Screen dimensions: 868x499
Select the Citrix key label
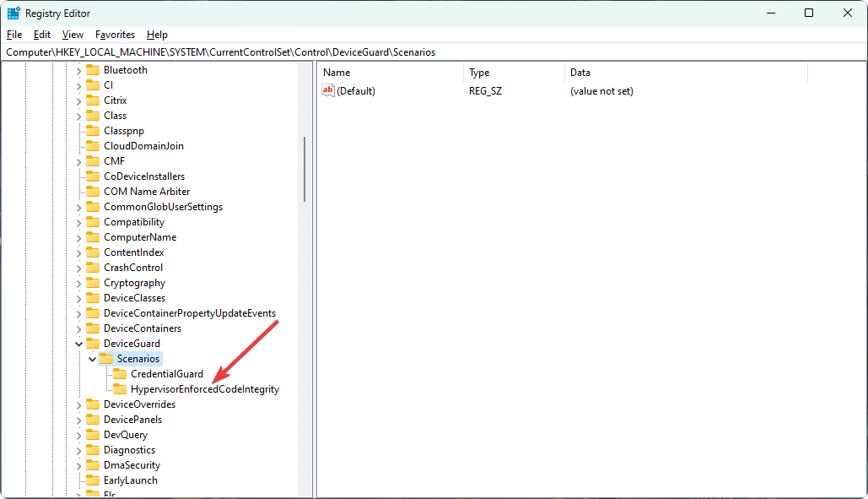pyautogui.click(x=115, y=100)
